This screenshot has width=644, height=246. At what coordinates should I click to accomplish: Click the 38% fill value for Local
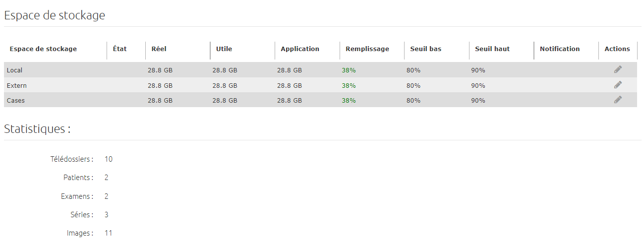click(x=349, y=70)
